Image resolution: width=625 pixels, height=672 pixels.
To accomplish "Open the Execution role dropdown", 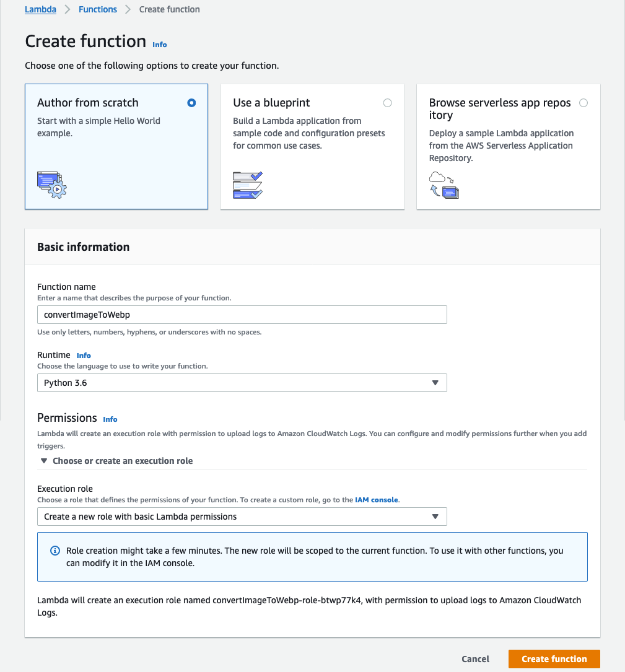I will [x=242, y=516].
